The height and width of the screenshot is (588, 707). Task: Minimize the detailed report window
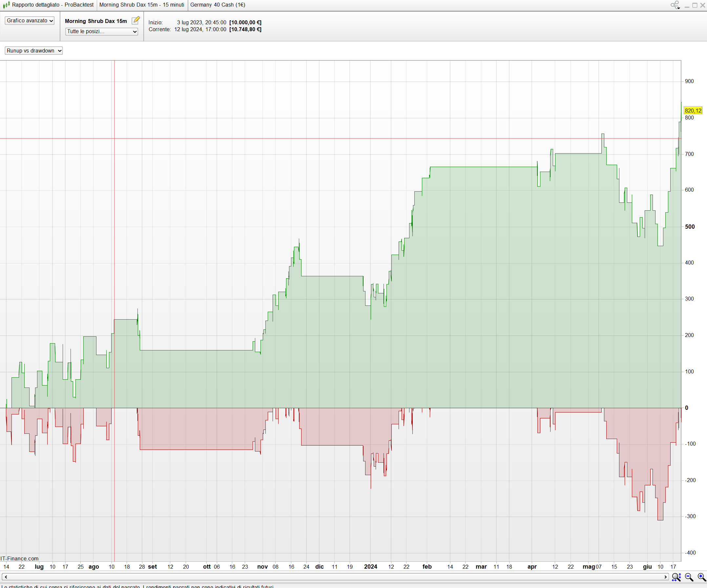click(x=687, y=5)
